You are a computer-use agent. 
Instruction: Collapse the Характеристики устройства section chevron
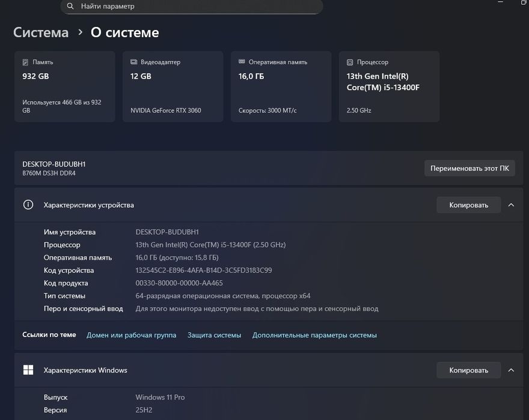[x=511, y=205]
